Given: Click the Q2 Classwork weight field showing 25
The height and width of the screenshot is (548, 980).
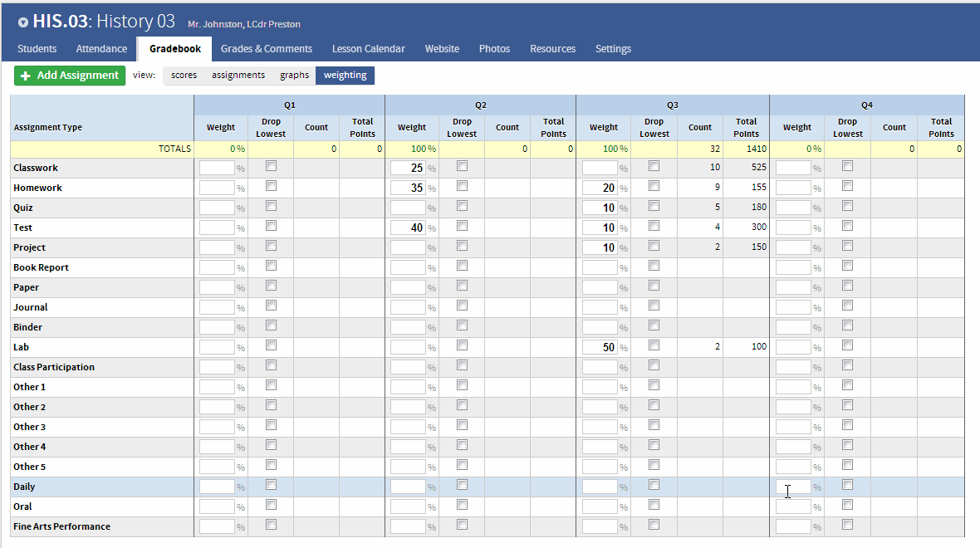Looking at the screenshot, I should point(412,167).
